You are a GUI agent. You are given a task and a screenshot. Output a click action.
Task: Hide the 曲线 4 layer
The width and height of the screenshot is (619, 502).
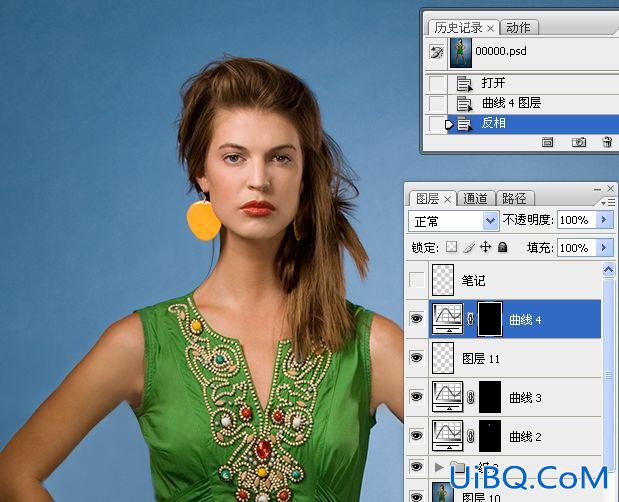pyautogui.click(x=416, y=318)
